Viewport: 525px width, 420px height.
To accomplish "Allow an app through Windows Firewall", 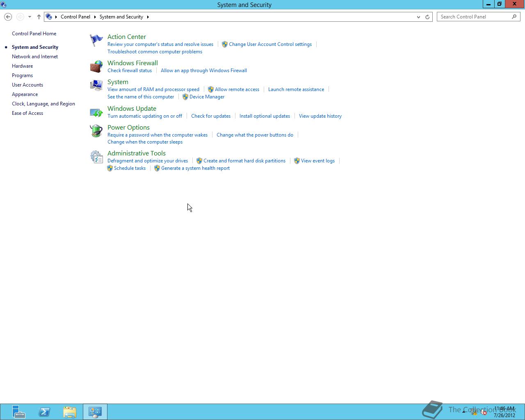I will (204, 71).
